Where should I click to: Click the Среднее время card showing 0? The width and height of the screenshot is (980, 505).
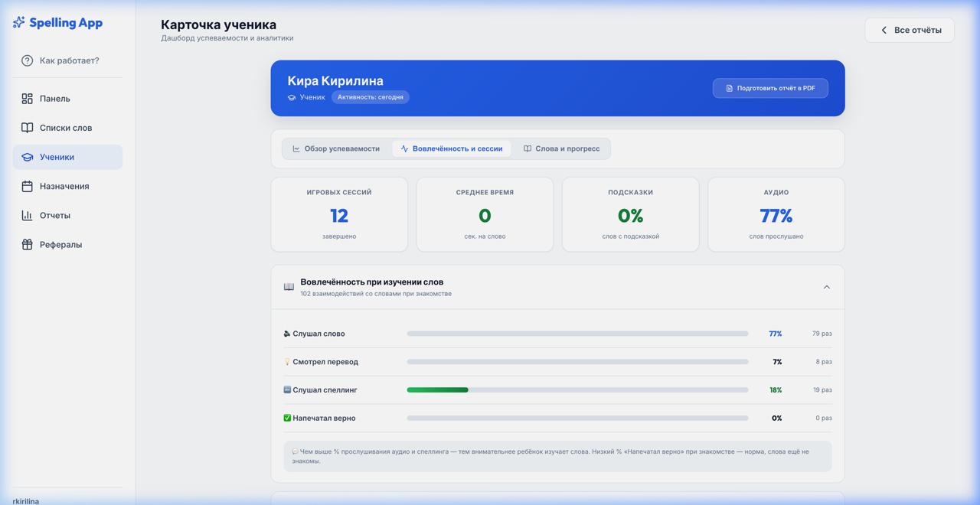point(485,214)
